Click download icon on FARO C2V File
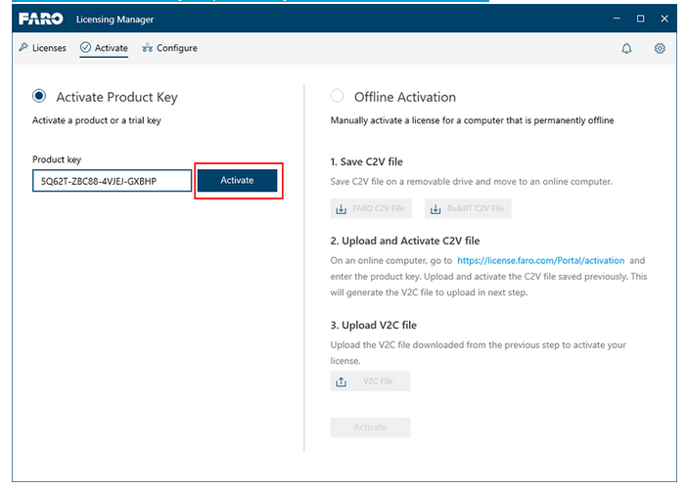The width and height of the screenshot is (688, 489). coord(341,209)
